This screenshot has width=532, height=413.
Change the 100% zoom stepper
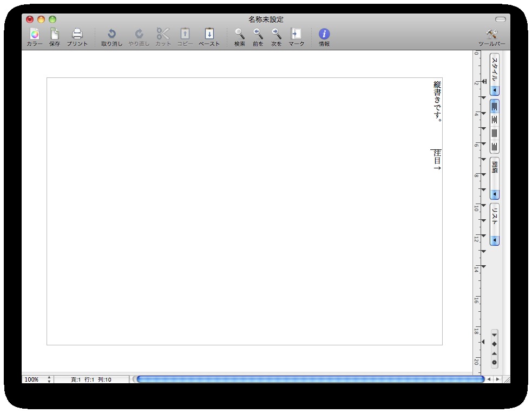(x=49, y=379)
